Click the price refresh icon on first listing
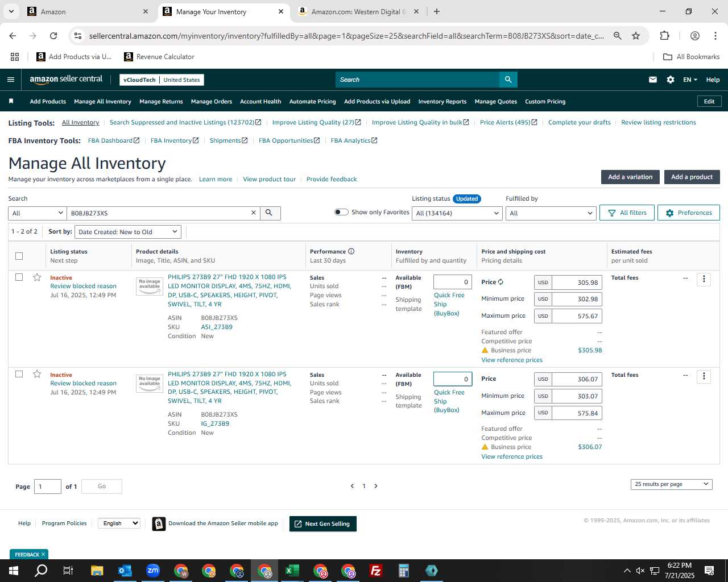The image size is (728, 582). point(500,282)
